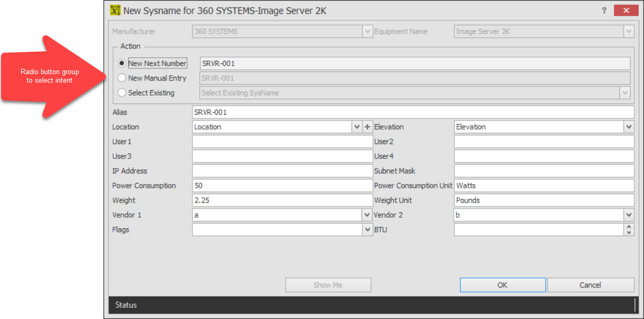Image resolution: width=644 pixels, height=319 pixels.
Task: Click the "Power Consumption Unit" label
Action: tap(413, 186)
